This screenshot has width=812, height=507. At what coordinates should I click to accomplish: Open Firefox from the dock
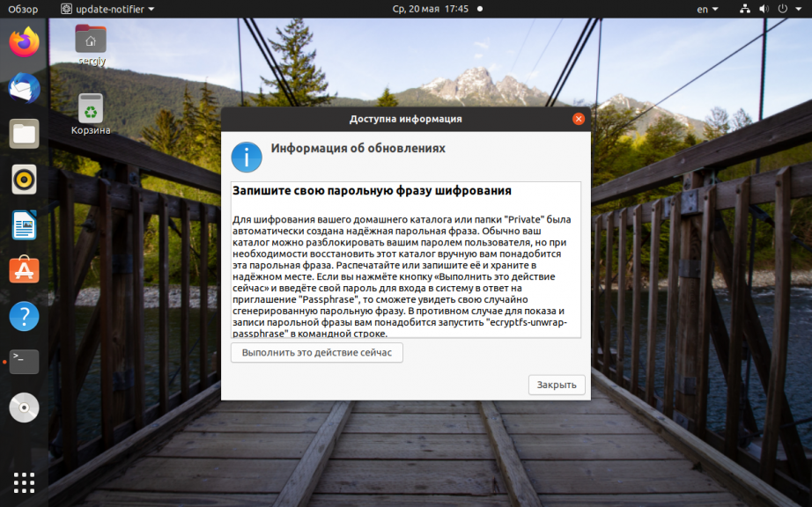click(x=24, y=42)
